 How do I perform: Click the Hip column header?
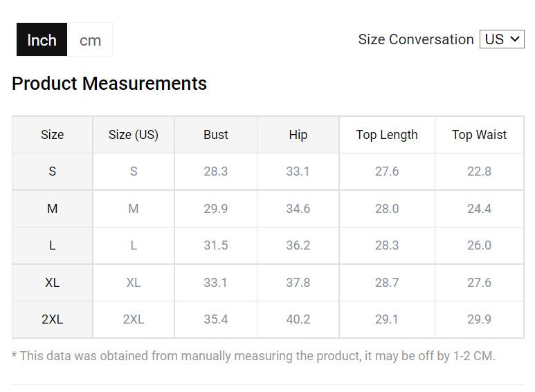pyautogui.click(x=298, y=135)
